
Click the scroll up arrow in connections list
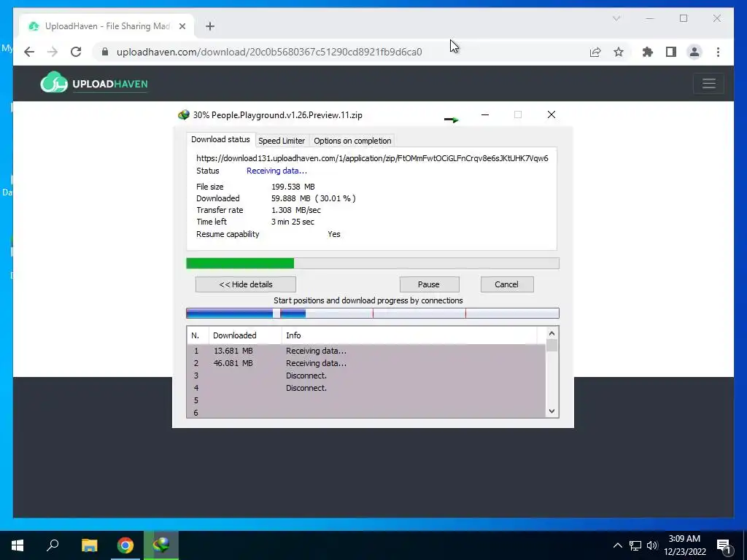[551, 333]
